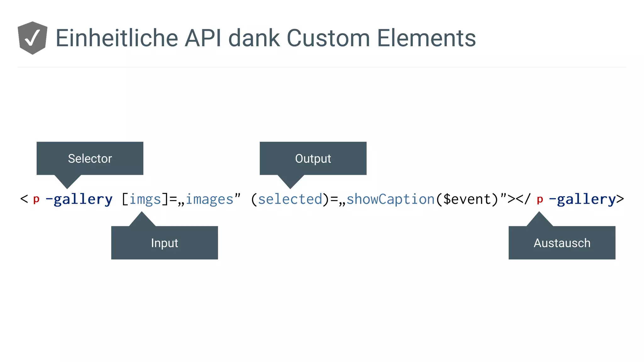Click 'Elements' in the slide title
644x362 pixels.
(426, 38)
